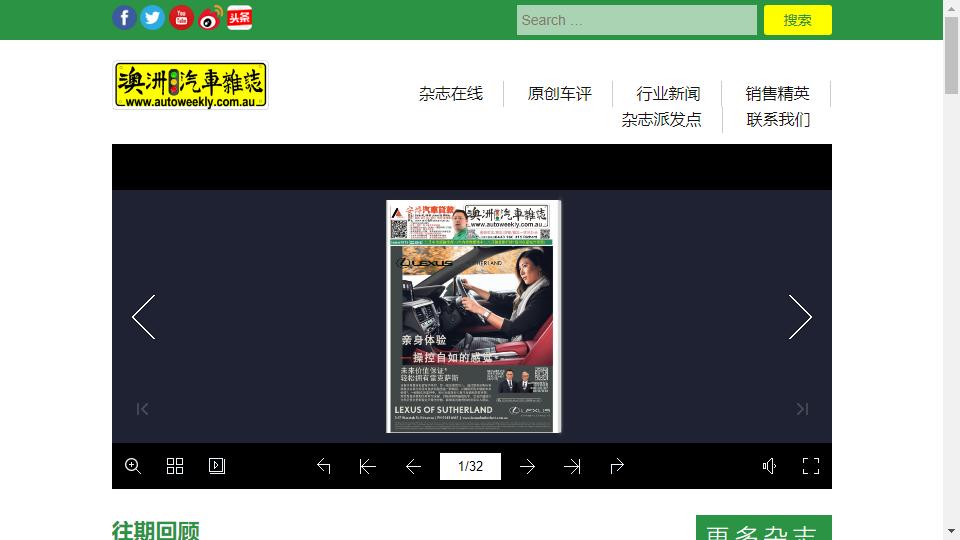The image size is (960, 540).
Task: Open the 杂志派发点 menu item
Action: click(x=661, y=119)
